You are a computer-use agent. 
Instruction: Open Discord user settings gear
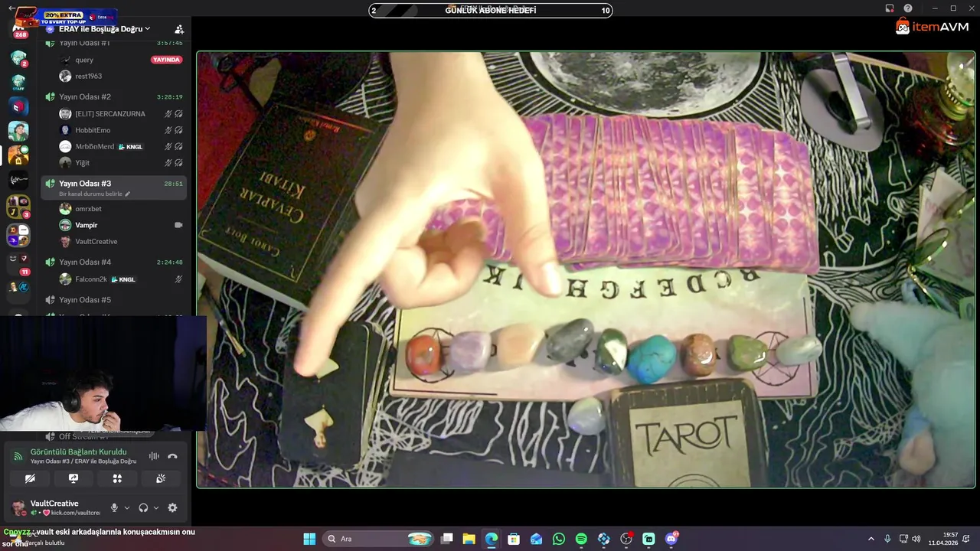pyautogui.click(x=172, y=507)
